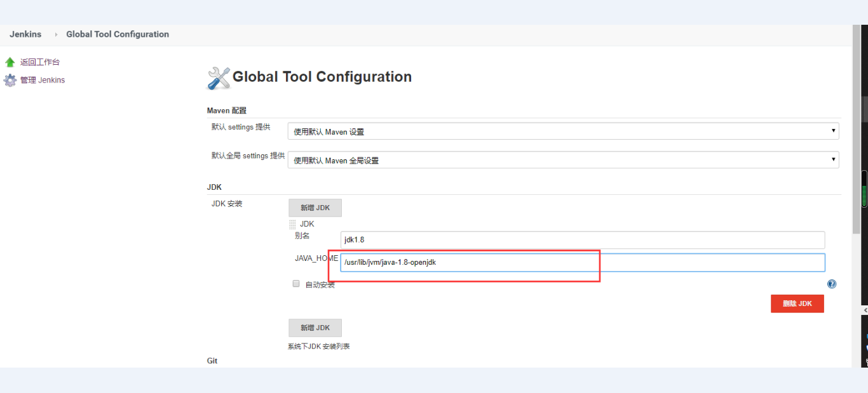The height and width of the screenshot is (393, 868).
Task: Click the 别名 label
Action: (x=302, y=236)
